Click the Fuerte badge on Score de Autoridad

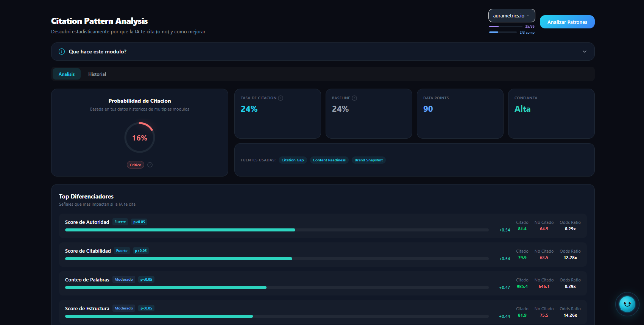120,222
